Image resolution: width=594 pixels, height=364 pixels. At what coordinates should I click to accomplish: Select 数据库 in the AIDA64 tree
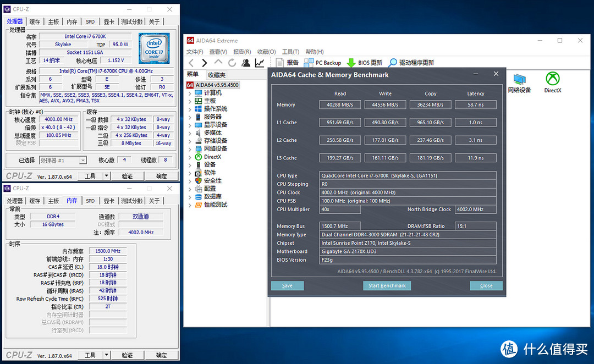click(x=212, y=197)
